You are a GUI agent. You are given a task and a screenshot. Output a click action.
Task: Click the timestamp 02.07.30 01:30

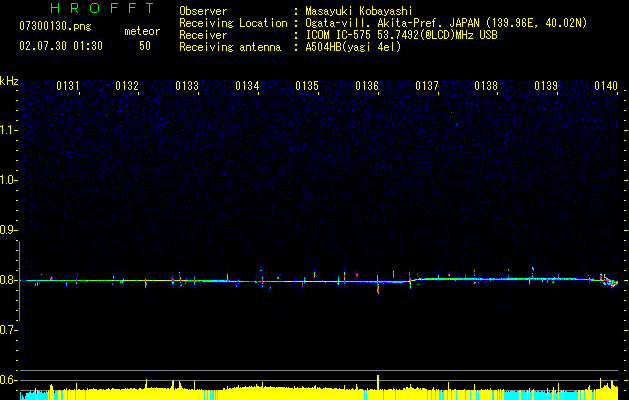(x=61, y=46)
